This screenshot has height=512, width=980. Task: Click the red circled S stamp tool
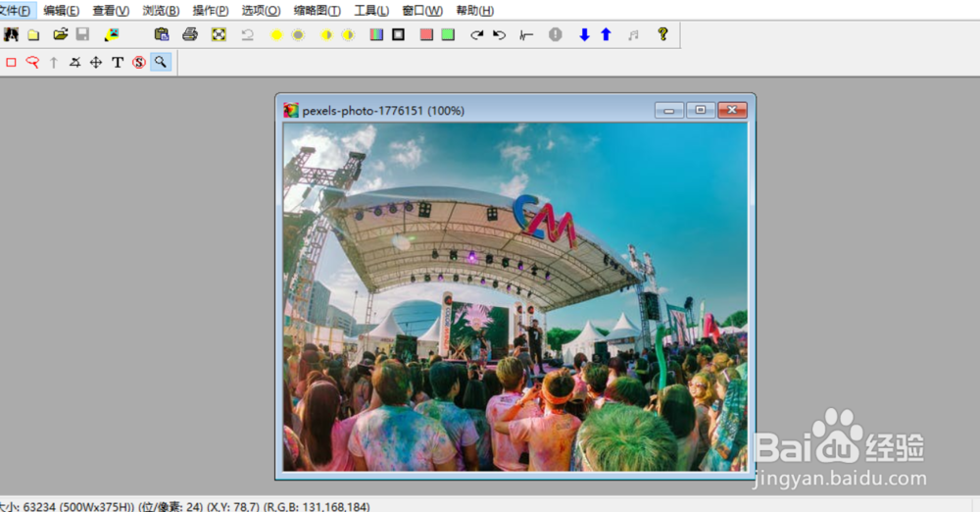point(139,62)
